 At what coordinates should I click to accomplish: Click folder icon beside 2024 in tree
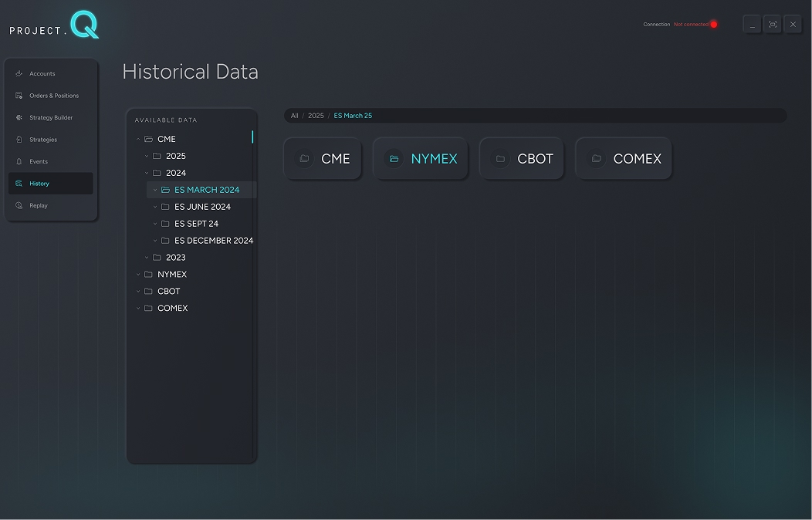coord(157,173)
